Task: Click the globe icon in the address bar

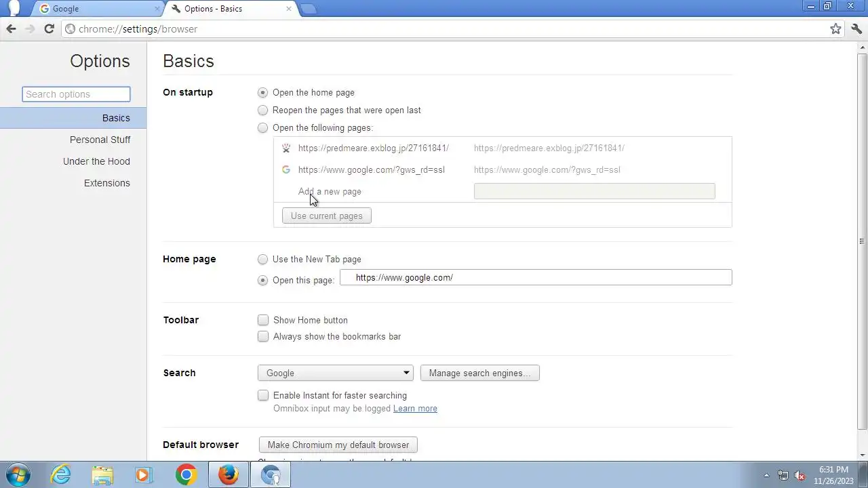Action: click(70, 29)
